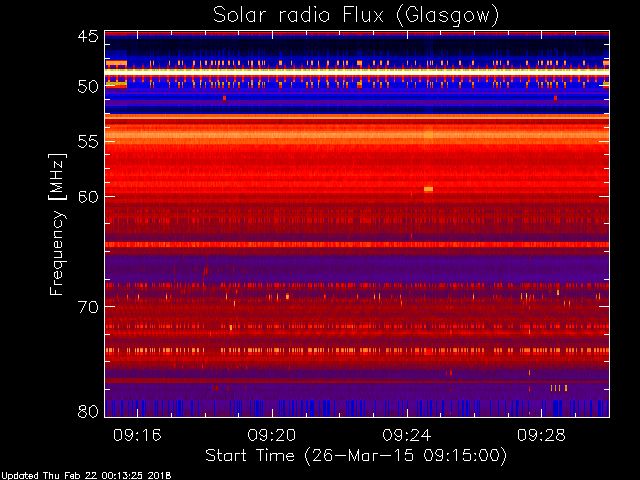Click the 'Solar radio Flux (Glasgow)' plot title
Screen dimensions: 640x480
tap(356, 16)
